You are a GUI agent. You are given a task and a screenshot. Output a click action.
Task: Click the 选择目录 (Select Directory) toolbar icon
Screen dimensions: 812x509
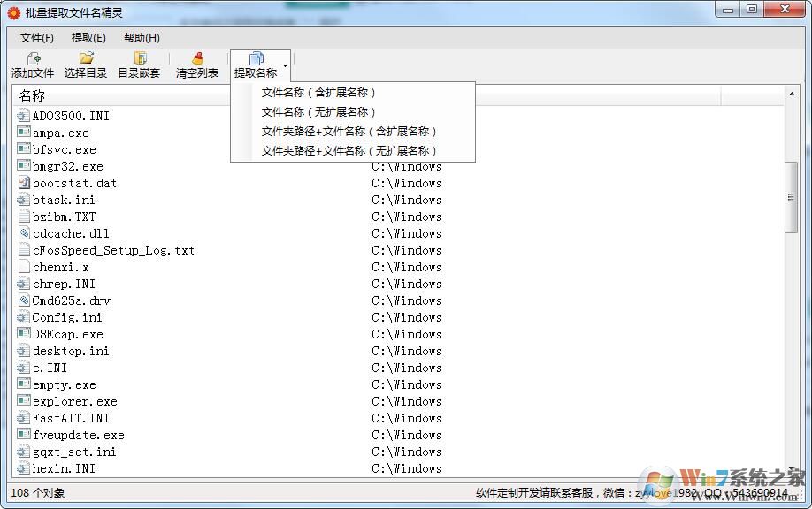pos(85,64)
